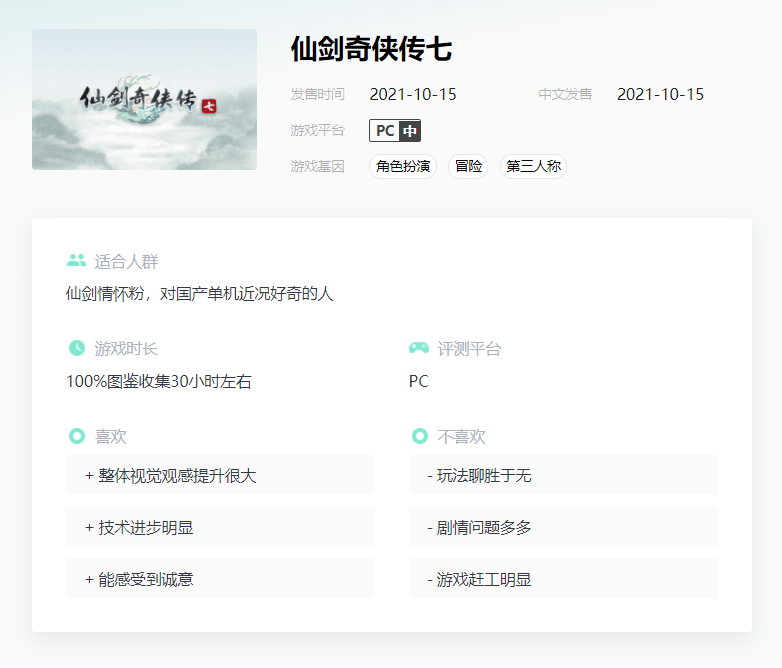Click the row + 能感受到诚意

(x=220, y=579)
